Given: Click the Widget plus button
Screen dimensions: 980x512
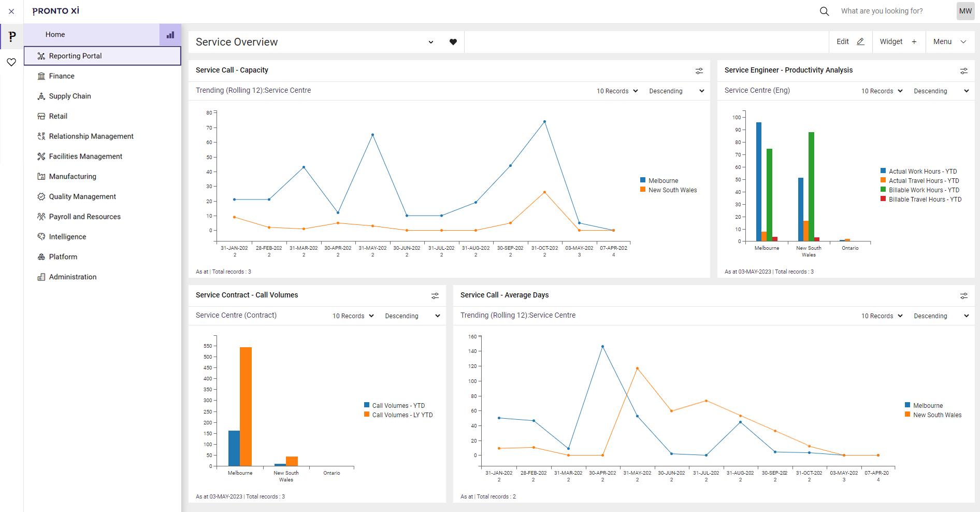Looking at the screenshot, I should 898,41.
